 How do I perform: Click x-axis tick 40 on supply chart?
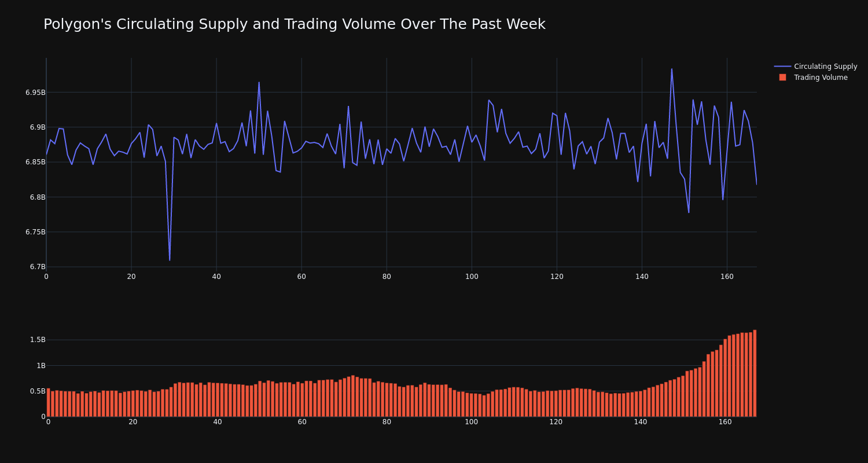(216, 277)
